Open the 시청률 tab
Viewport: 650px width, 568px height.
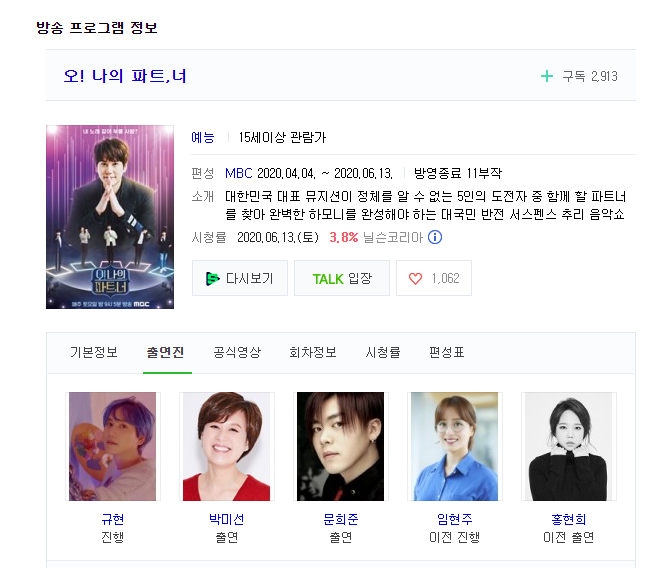[383, 352]
